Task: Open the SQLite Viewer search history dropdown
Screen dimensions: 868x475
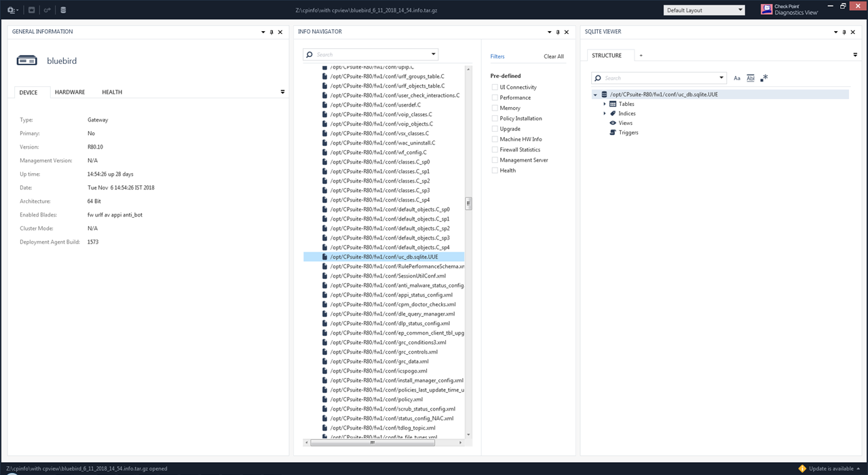Action: [721, 78]
